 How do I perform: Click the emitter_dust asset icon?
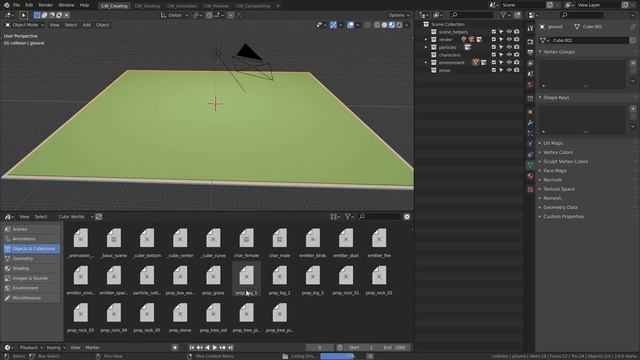click(x=346, y=238)
